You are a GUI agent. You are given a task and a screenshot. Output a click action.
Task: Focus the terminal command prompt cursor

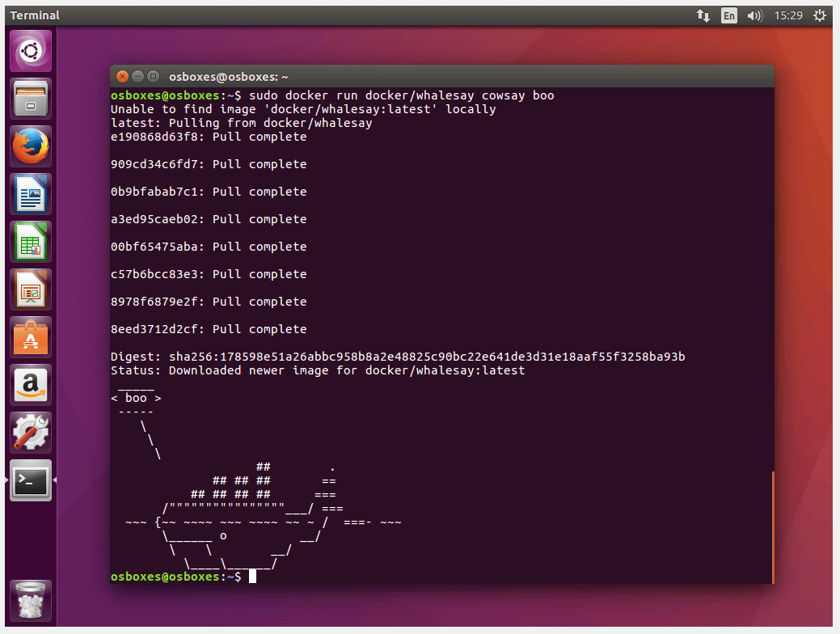point(252,577)
